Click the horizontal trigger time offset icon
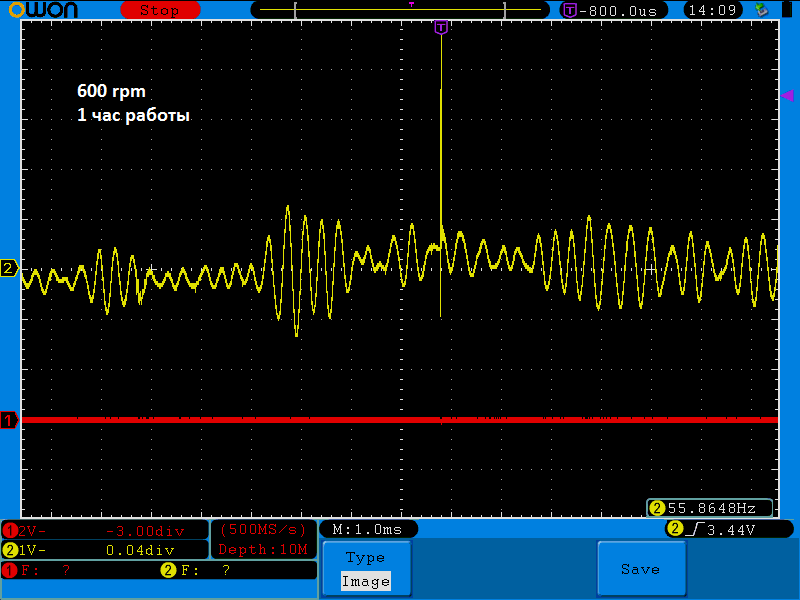This screenshot has width=800, height=600. click(570, 10)
